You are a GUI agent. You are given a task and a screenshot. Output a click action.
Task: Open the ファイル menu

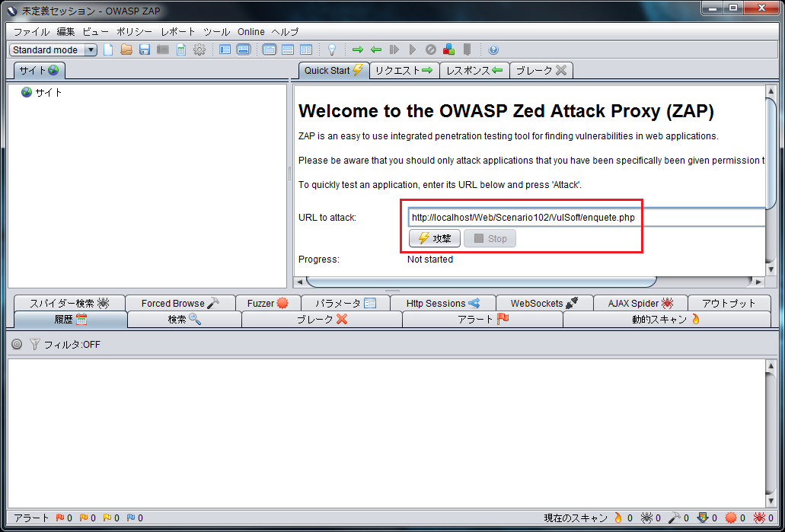coord(31,32)
